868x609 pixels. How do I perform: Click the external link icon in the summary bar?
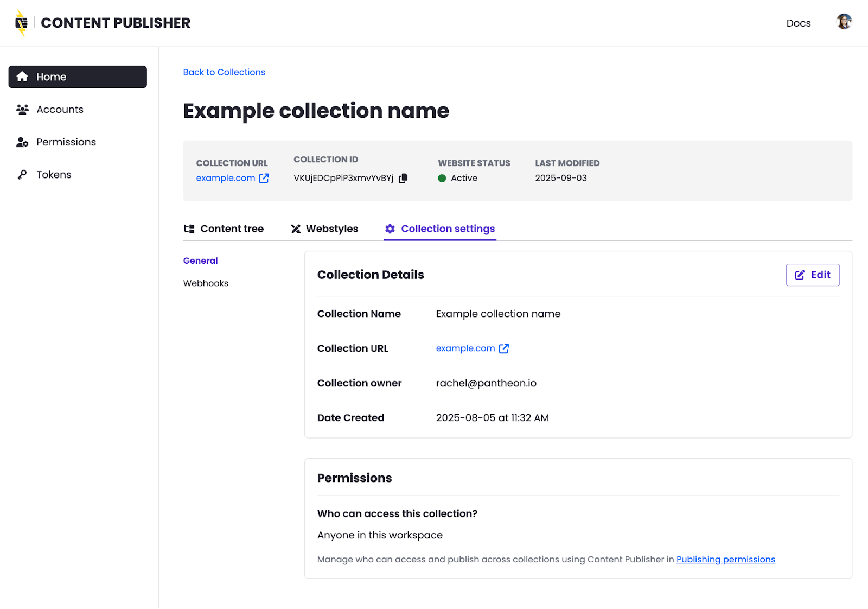coord(264,178)
